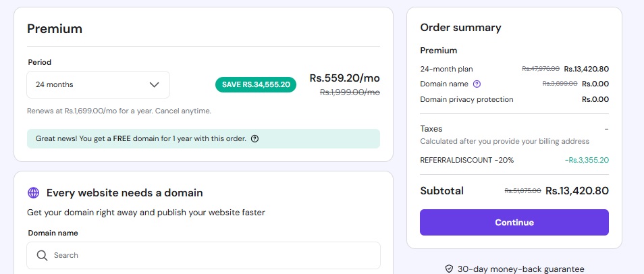Click the Subtotal amount Rs.13,420.80
The width and height of the screenshot is (644, 274).
tap(577, 191)
